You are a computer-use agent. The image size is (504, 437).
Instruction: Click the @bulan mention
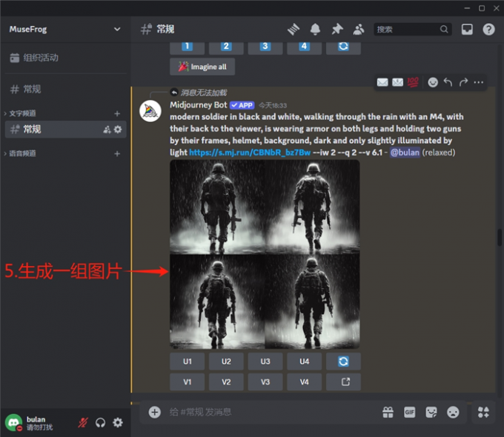pos(405,153)
